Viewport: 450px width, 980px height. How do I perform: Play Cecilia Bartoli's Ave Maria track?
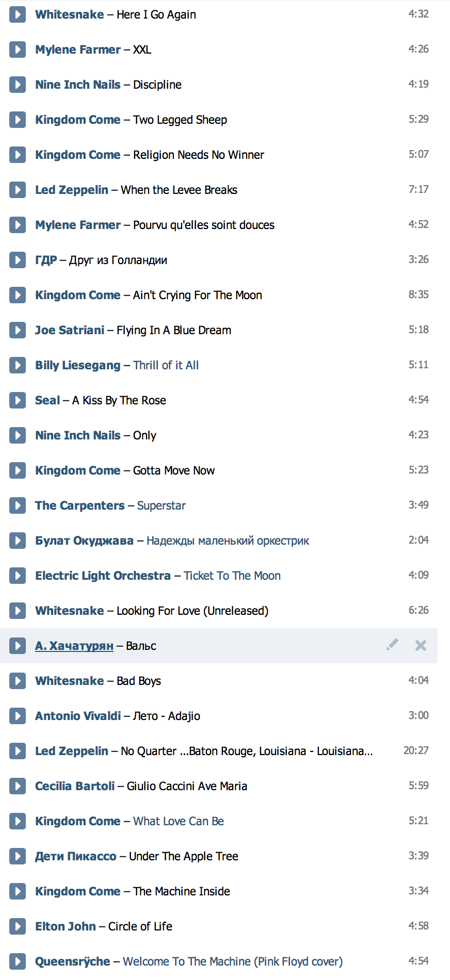[18, 786]
